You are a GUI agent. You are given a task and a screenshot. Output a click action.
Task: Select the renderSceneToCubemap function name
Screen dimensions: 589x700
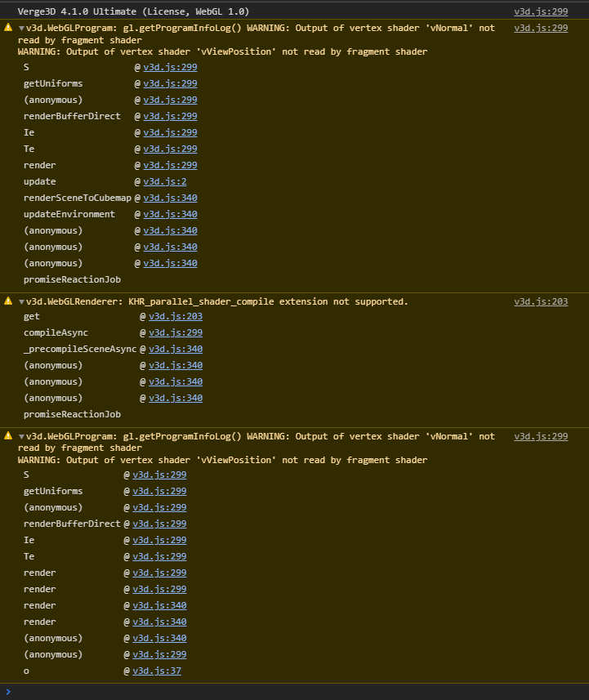[78, 198]
